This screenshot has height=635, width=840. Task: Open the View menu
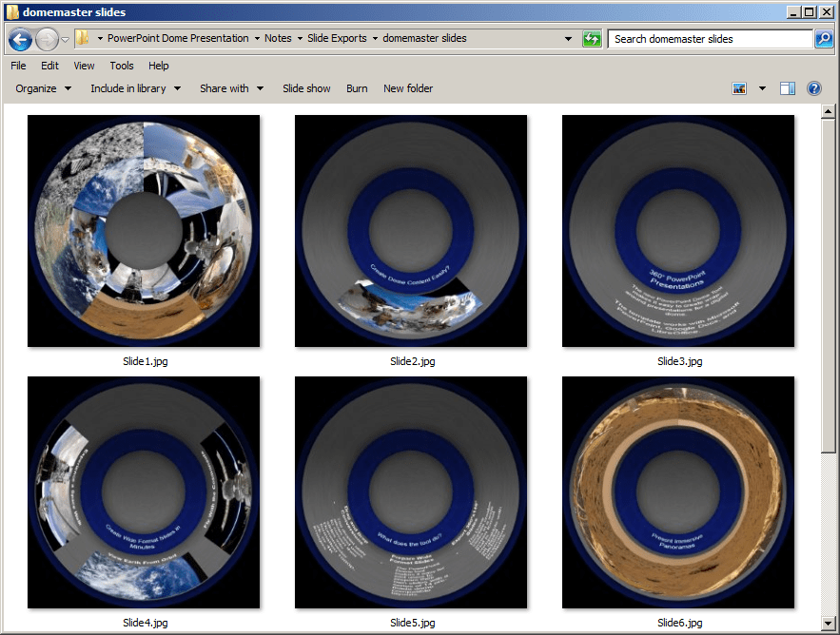tap(84, 66)
